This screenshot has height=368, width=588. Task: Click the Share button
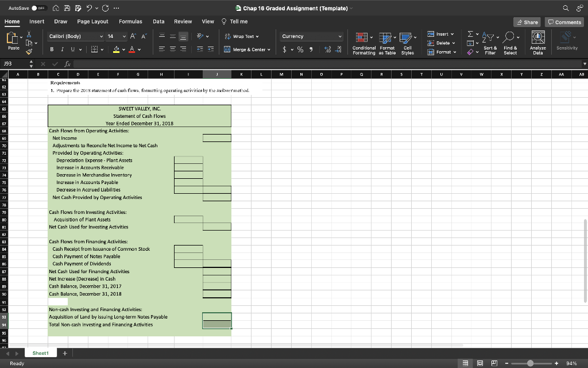click(527, 22)
